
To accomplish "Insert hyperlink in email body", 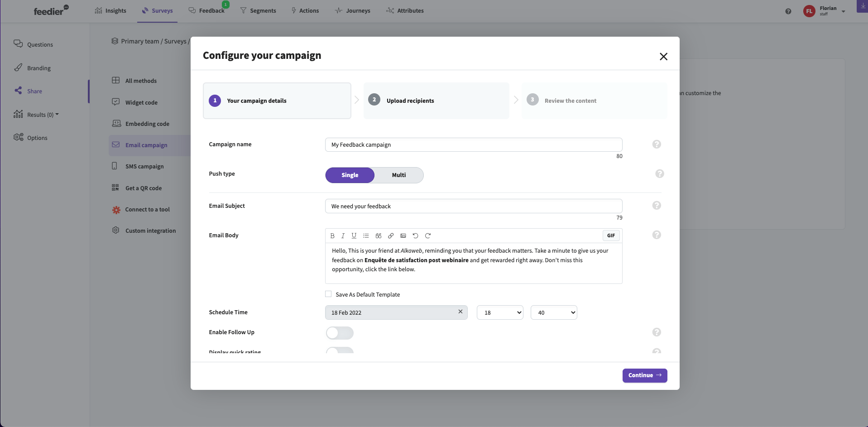I will [391, 235].
